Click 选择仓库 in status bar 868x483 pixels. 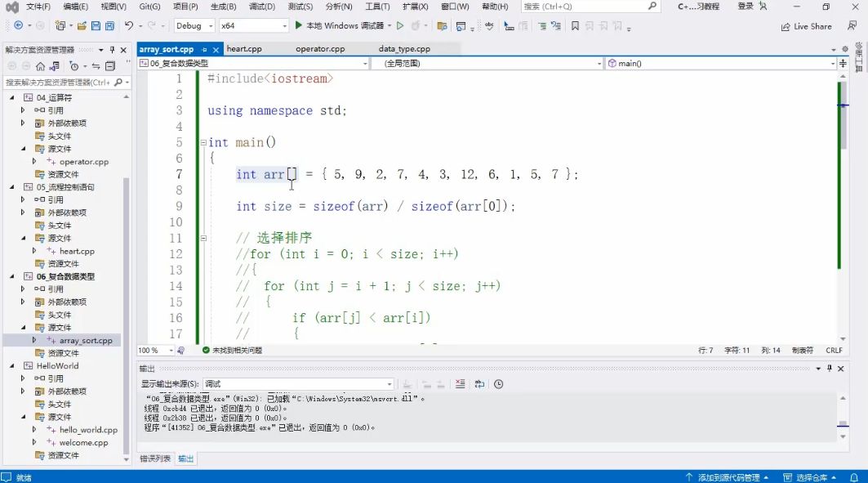[810, 477]
